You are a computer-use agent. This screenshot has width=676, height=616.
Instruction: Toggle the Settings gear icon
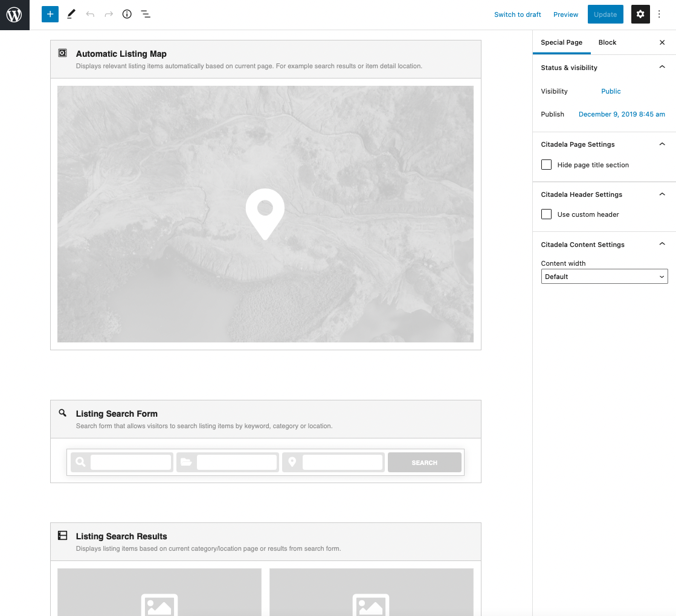pyautogui.click(x=640, y=14)
